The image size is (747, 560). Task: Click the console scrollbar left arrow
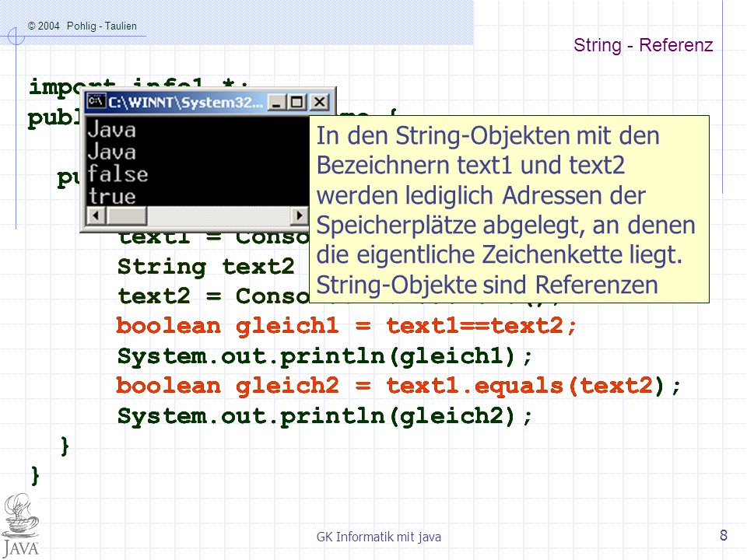point(96,215)
